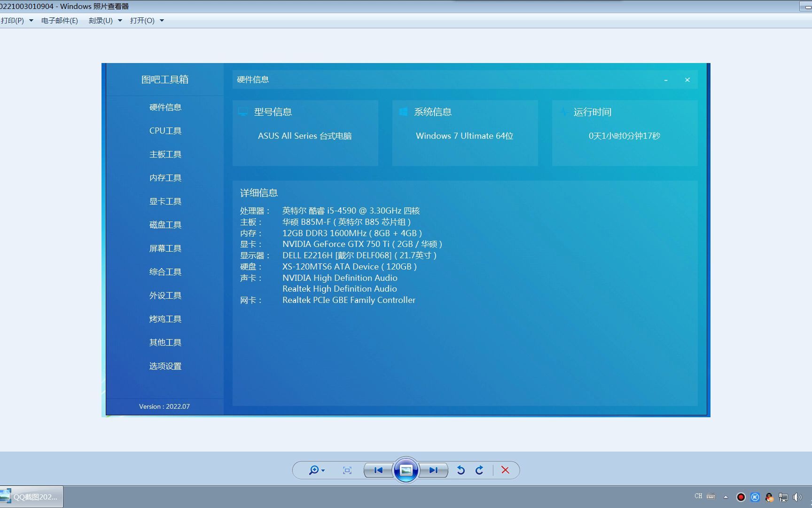The image size is (812, 508).
Task: Select 其他工具 in the sidebar
Action: click(x=165, y=342)
